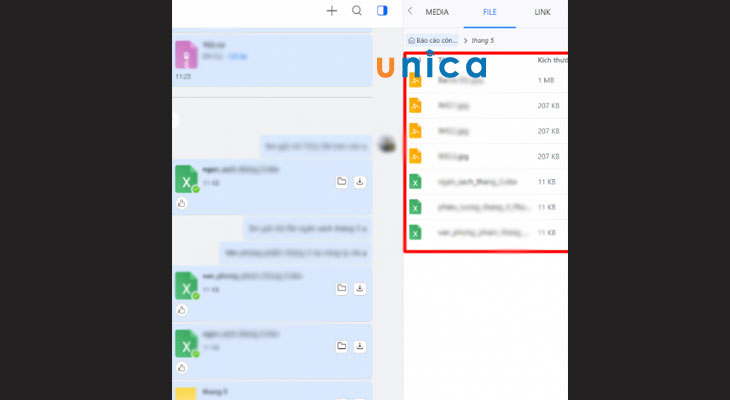Open the pink archive file sent at 11:25
This screenshot has width=730, height=400.
pyautogui.click(x=186, y=54)
